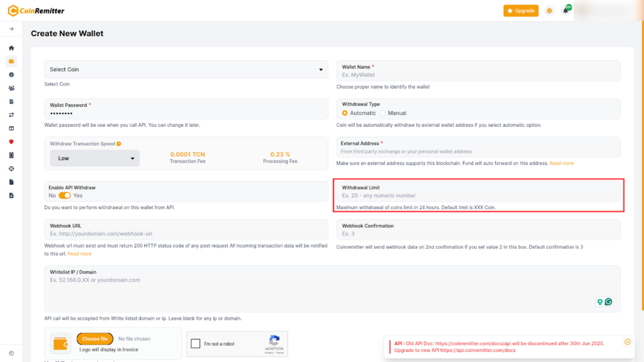Viewport: 644px width, 362px height.
Task: Click the crosshair target icon in sidebar
Action: click(x=11, y=168)
